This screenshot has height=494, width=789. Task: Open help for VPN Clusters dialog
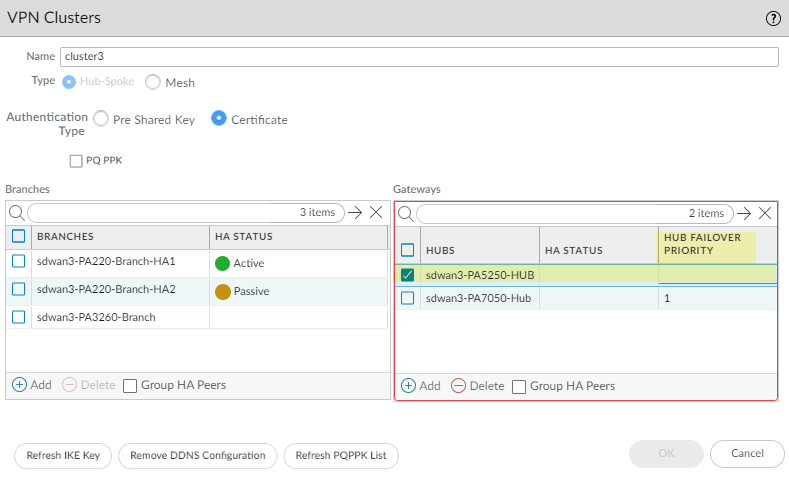click(x=773, y=18)
